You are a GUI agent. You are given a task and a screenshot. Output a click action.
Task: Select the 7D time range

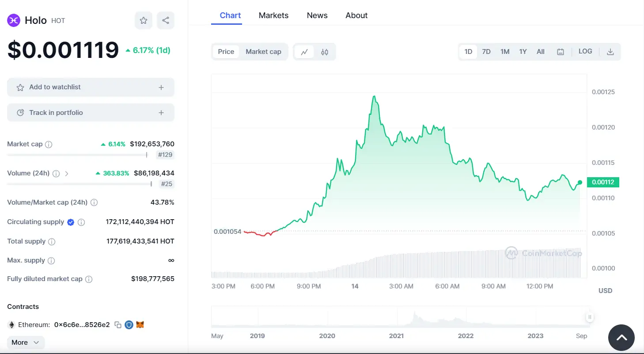tap(486, 52)
